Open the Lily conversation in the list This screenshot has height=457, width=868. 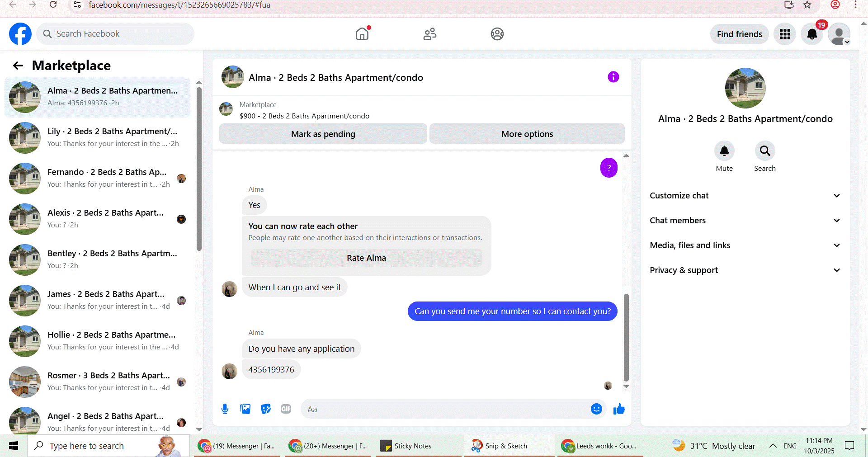coord(98,138)
